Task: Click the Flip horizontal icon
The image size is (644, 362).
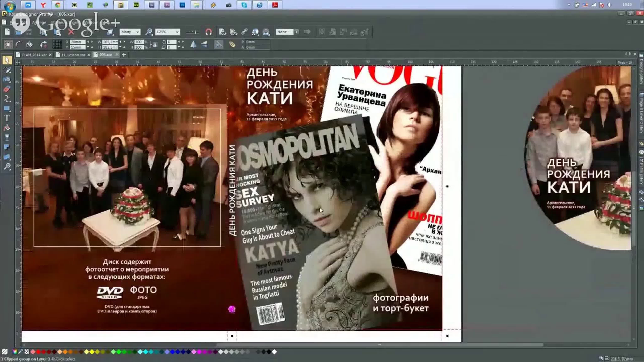Action: (193, 44)
